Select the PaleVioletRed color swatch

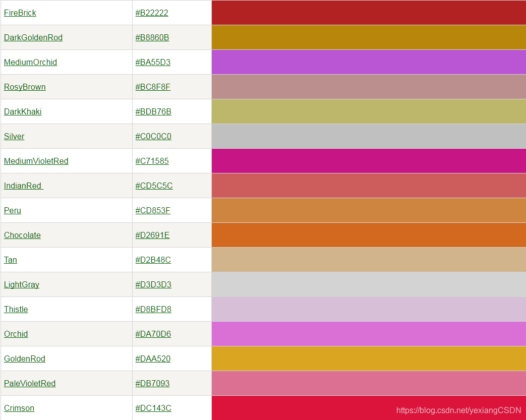pos(369,383)
